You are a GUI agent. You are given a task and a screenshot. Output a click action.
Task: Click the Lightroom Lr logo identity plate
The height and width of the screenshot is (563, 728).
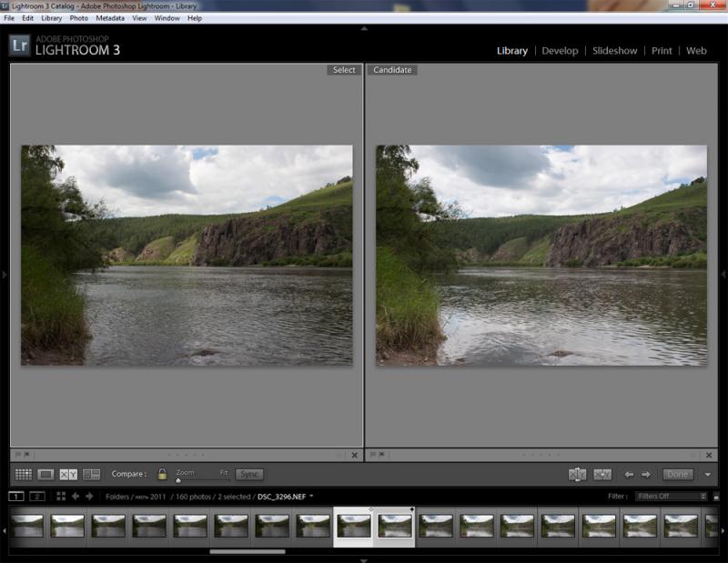[20, 45]
